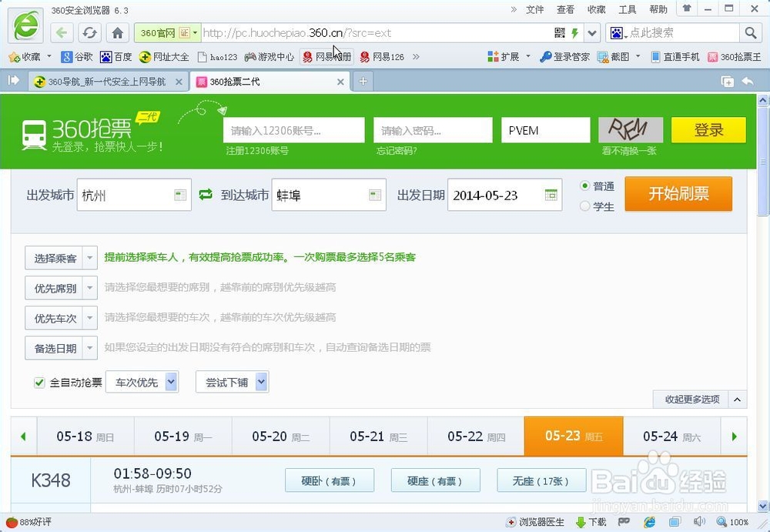Reload the page with the refresh icon
The height and width of the screenshot is (532, 770).
point(89,33)
